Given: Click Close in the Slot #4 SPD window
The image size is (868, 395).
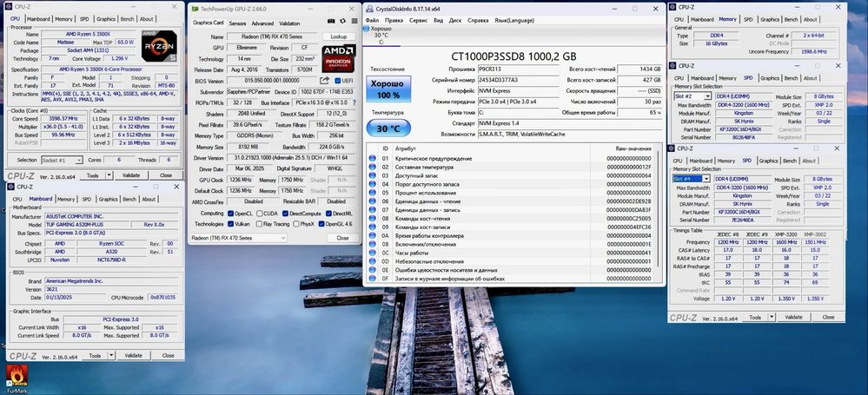Looking at the screenshot, I should pos(828,318).
